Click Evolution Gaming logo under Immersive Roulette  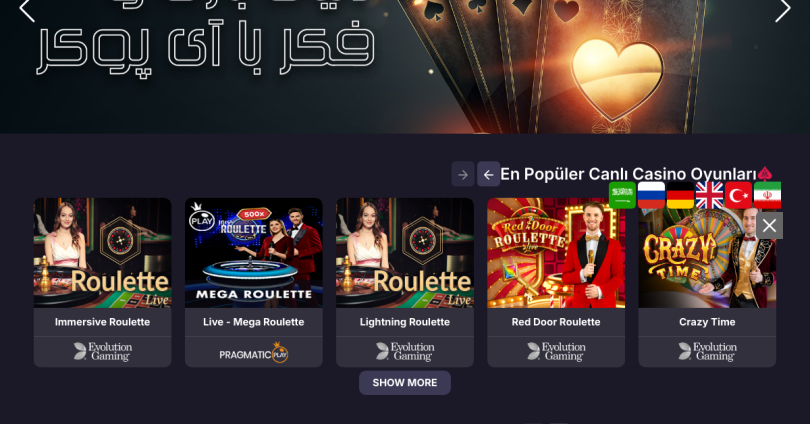click(103, 352)
